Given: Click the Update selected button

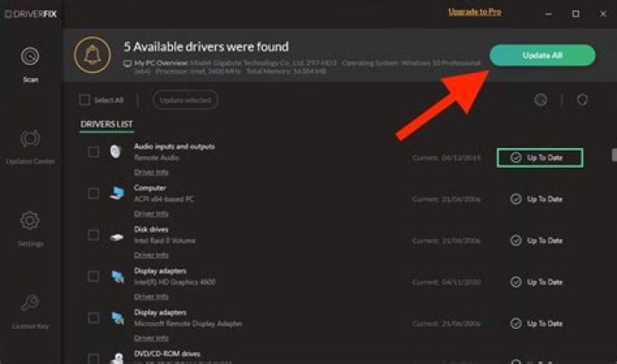Looking at the screenshot, I should (185, 100).
